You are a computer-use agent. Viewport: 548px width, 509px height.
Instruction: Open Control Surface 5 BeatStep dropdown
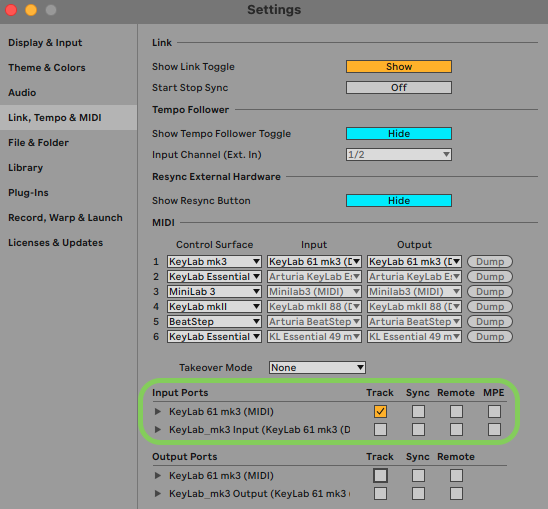[214, 322]
